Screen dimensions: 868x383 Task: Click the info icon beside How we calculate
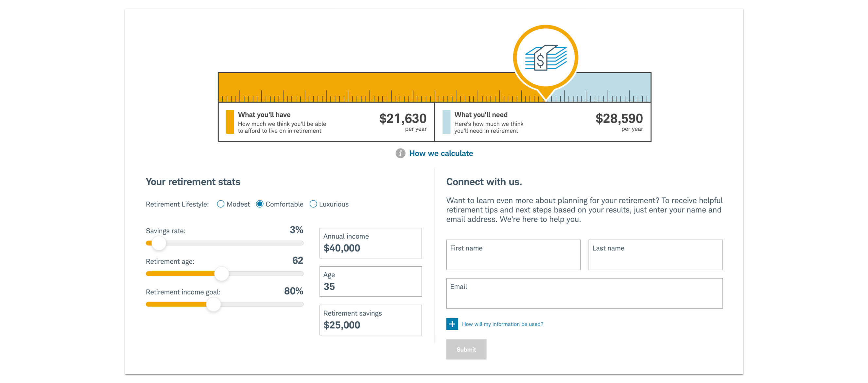tap(400, 154)
